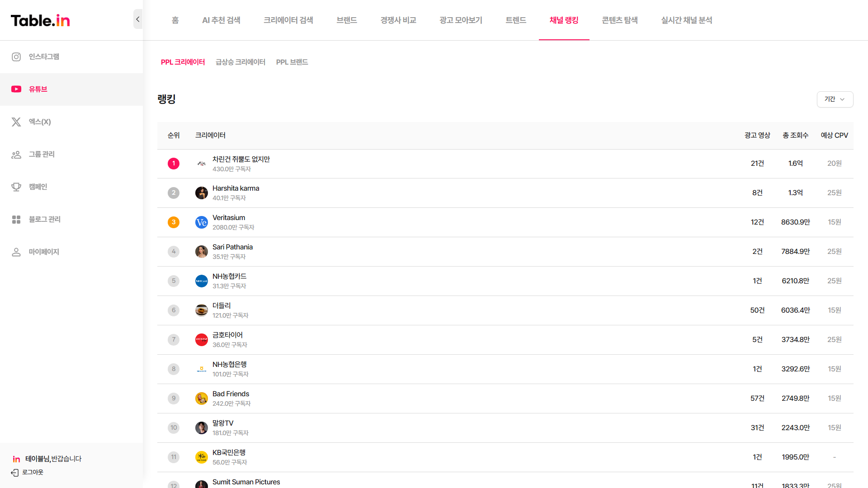Click the 430.0만 구독자 subscriber text

pos(231,169)
